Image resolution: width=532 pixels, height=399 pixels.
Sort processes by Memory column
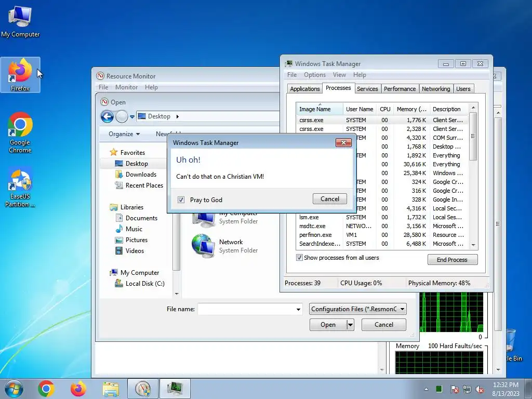(411, 109)
